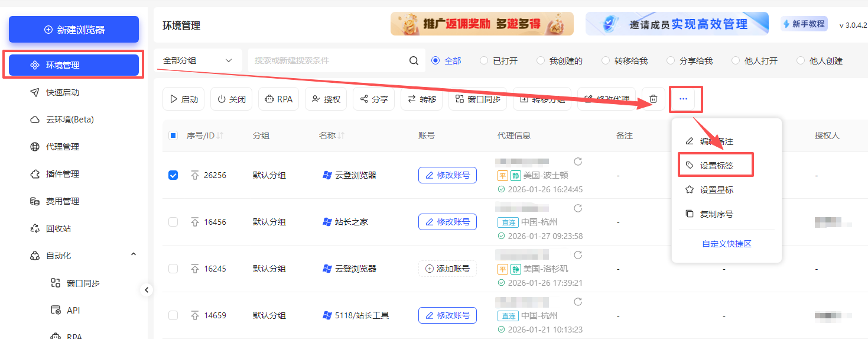
Task: Refresh proxy for 美国-洛杉矶 row
Action: point(578,255)
